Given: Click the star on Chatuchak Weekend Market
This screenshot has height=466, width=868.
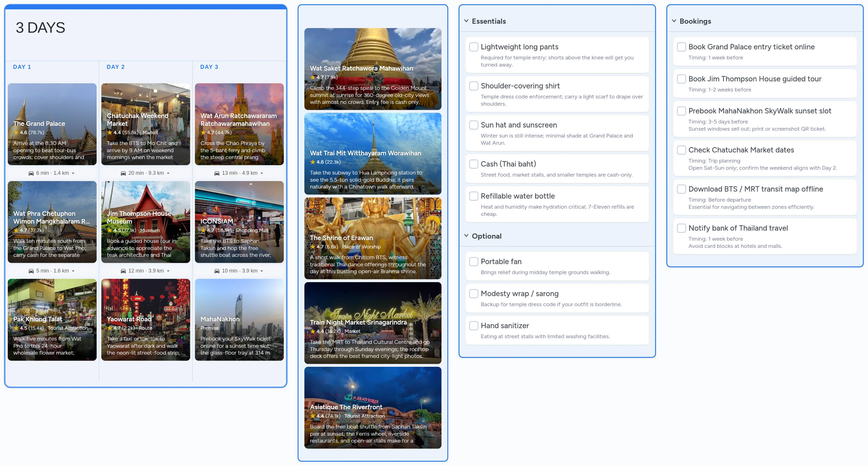Looking at the screenshot, I should click(x=109, y=132).
